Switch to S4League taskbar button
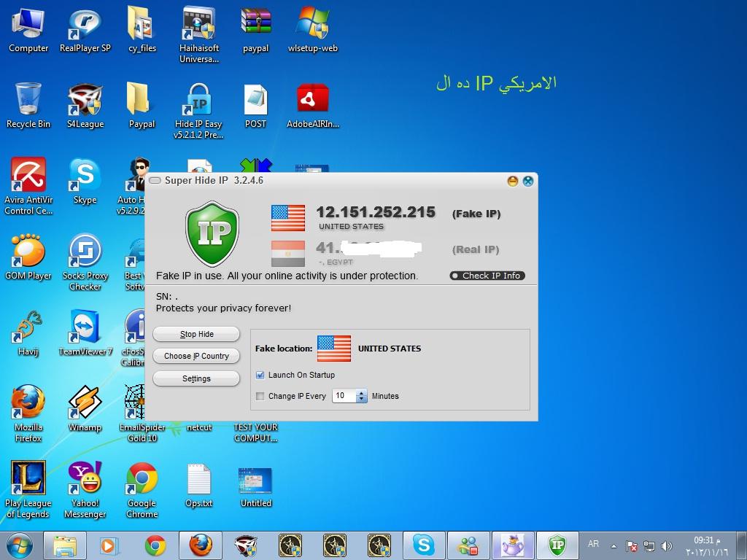Screen dimensions: 747x560 coord(245,545)
